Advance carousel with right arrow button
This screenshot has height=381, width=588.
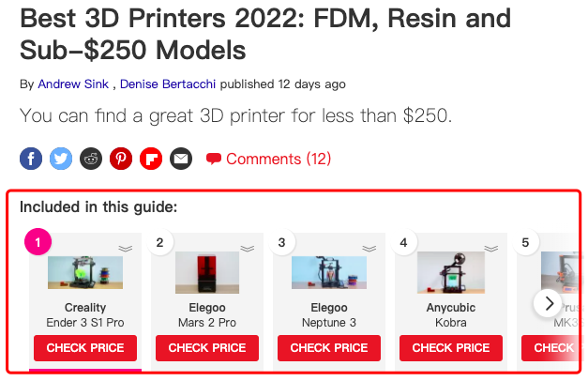[x=549, y=303]
